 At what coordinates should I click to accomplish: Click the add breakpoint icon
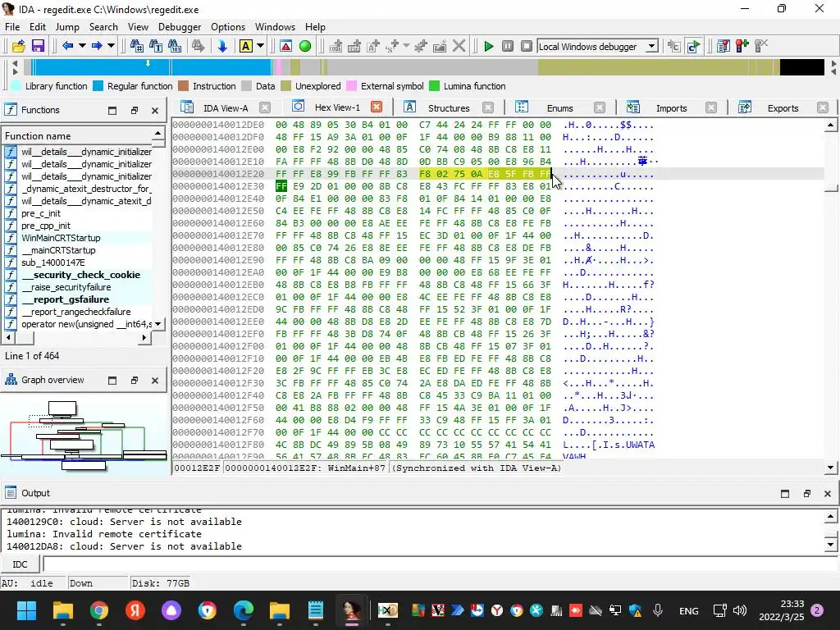(742, 46)
